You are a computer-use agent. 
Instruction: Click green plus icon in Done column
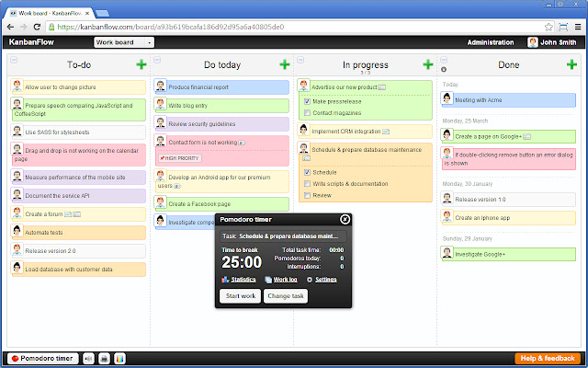(570, 64)
